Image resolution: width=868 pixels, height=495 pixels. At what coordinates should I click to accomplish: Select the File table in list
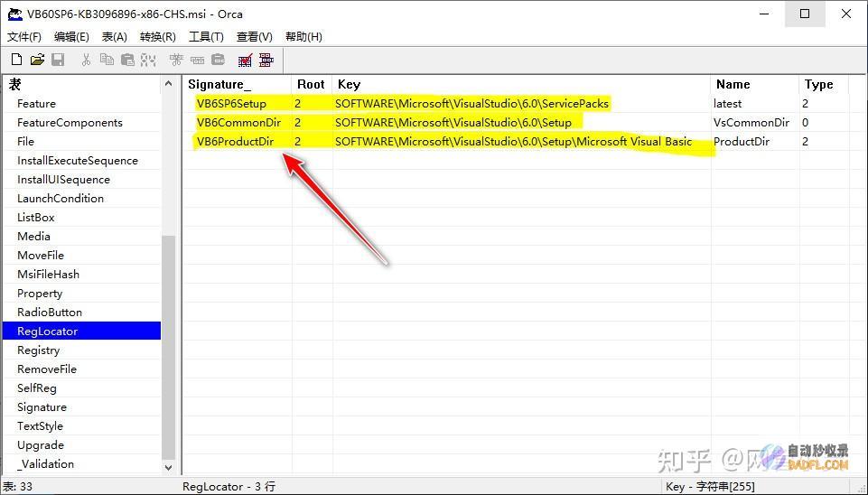point(25,141)
